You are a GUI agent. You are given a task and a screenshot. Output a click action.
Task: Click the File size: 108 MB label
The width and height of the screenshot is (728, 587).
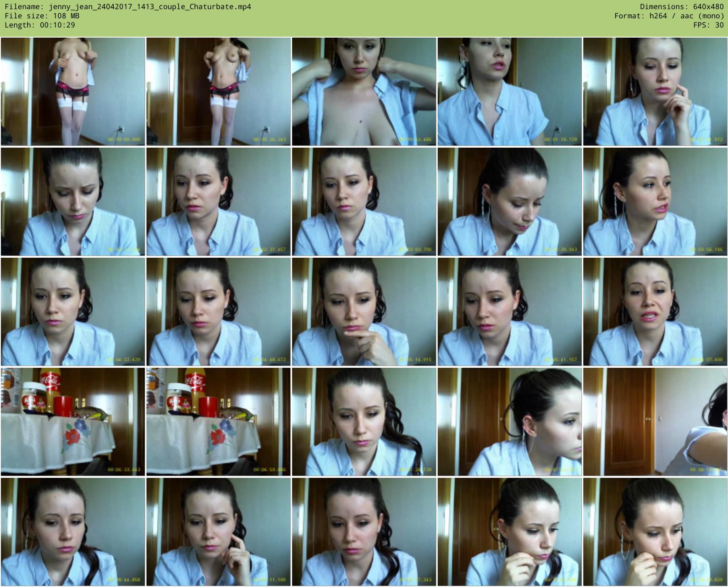pos(42,16)
